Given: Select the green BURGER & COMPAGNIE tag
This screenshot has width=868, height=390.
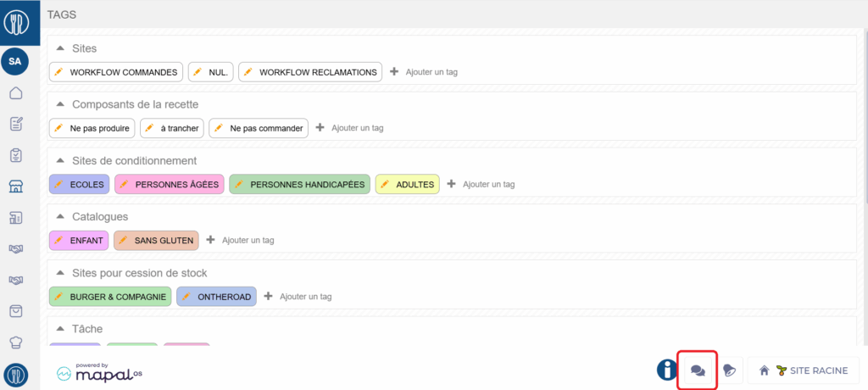Looking at the screenshot, I should coord(118,297).
